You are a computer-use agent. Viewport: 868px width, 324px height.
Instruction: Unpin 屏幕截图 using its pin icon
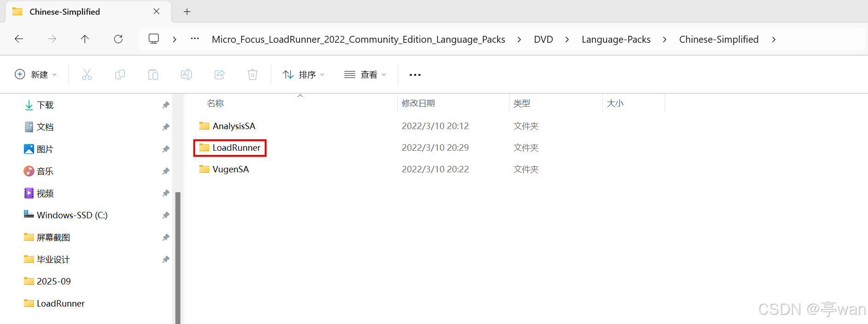166,237
